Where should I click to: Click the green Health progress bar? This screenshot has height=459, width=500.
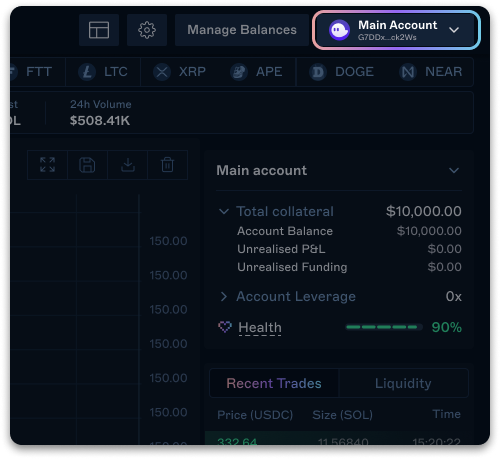coord(384,327)
